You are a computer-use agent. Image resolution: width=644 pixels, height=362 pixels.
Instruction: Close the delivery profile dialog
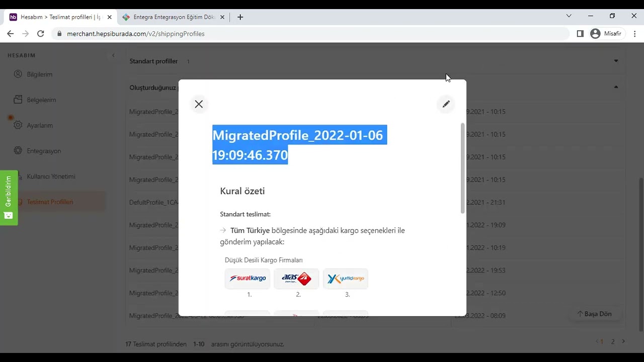(x=199, y=104)
